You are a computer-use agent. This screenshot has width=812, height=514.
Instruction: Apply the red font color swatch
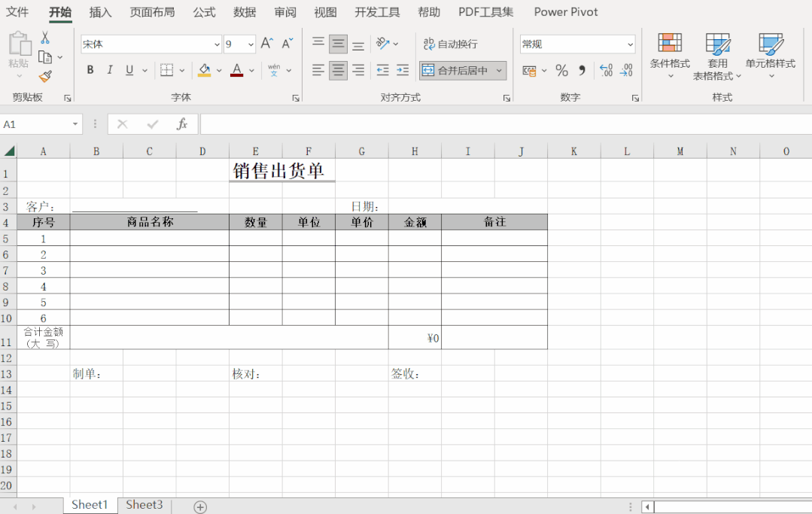237,70
